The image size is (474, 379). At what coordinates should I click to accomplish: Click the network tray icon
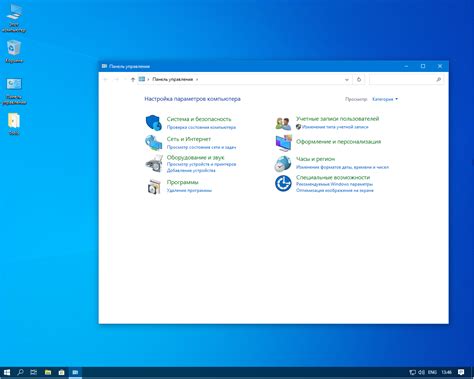[412, 372]
